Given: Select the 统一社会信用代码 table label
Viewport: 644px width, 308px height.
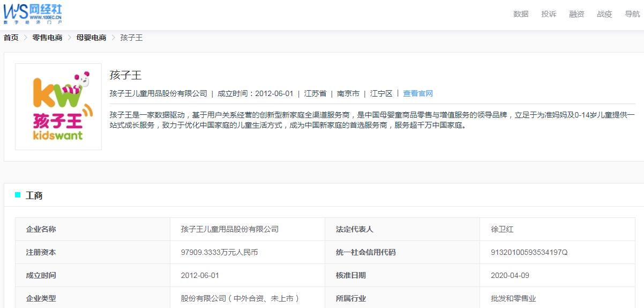Looking at the screenshot, I should point(366,252).
